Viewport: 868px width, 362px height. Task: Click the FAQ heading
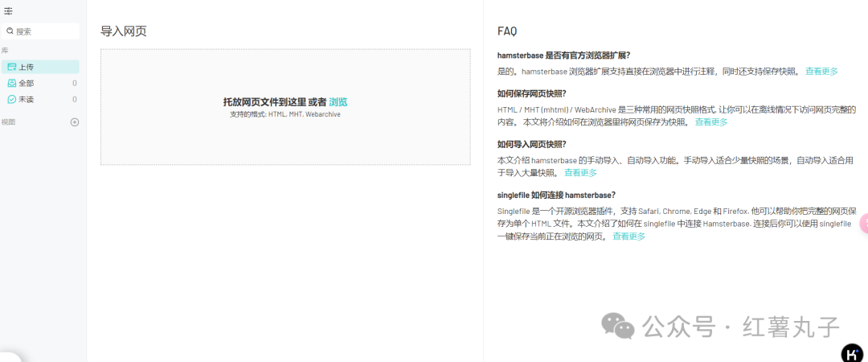(x=507, y=31)
